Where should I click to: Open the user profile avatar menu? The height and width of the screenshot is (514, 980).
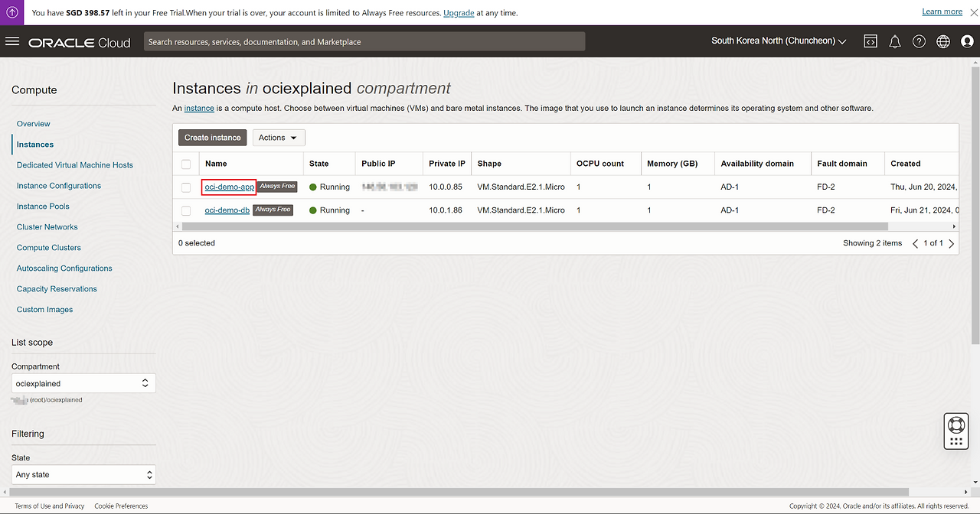pos(967,41)
